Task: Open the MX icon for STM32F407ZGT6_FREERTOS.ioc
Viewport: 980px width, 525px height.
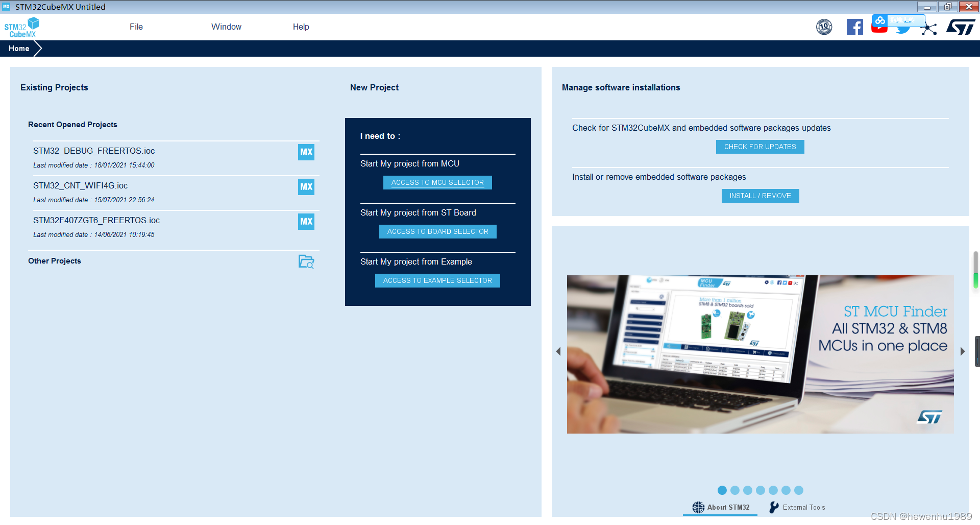Action: (x=306, y=222)
